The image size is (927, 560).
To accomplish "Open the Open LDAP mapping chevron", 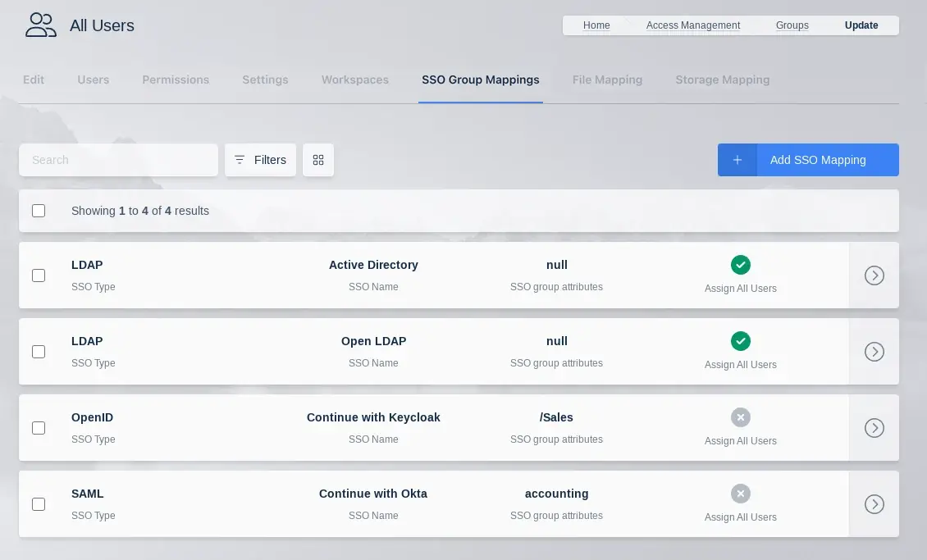I will click(874, 352).
